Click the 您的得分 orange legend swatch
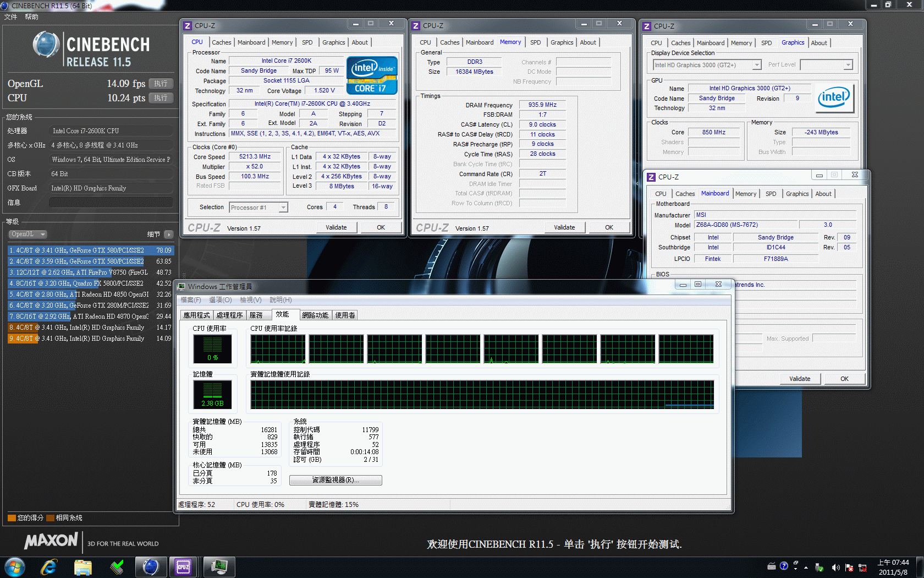Viewport: 924px width, 578px height. pyautogui.click(x=12, y=518)
